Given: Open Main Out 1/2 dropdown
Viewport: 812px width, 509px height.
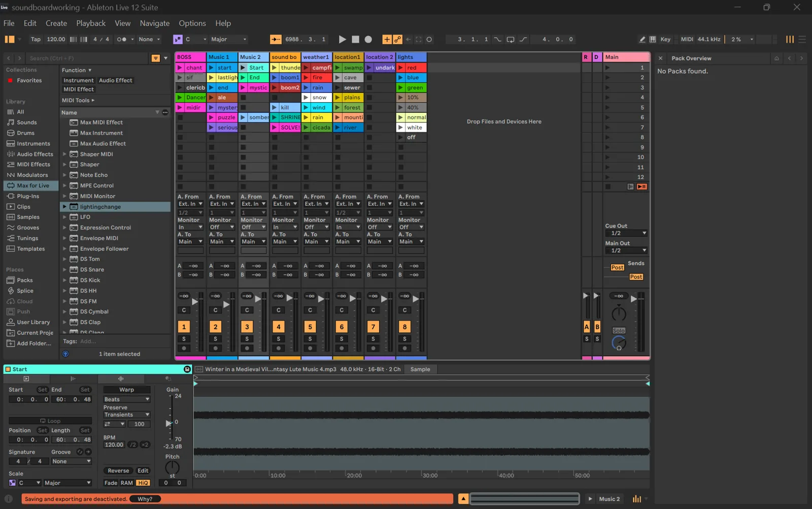Looking at the screenshot, I should pos(626,250).
